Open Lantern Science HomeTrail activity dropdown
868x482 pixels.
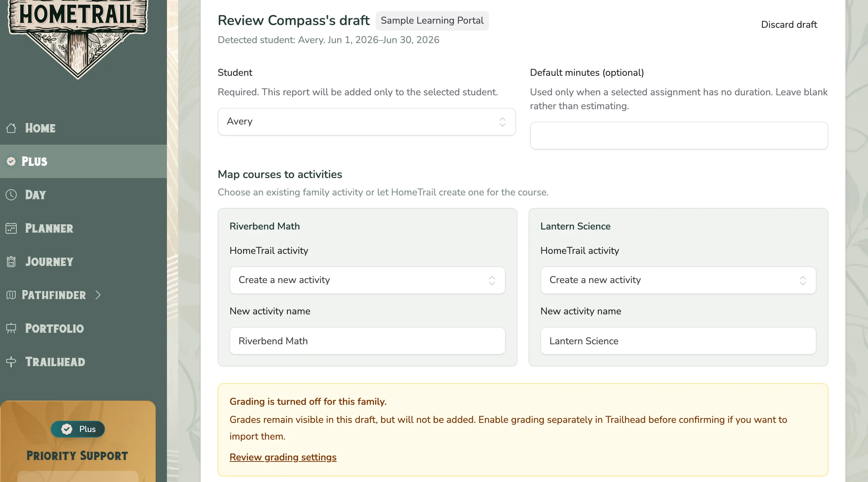tap(678, 280)
